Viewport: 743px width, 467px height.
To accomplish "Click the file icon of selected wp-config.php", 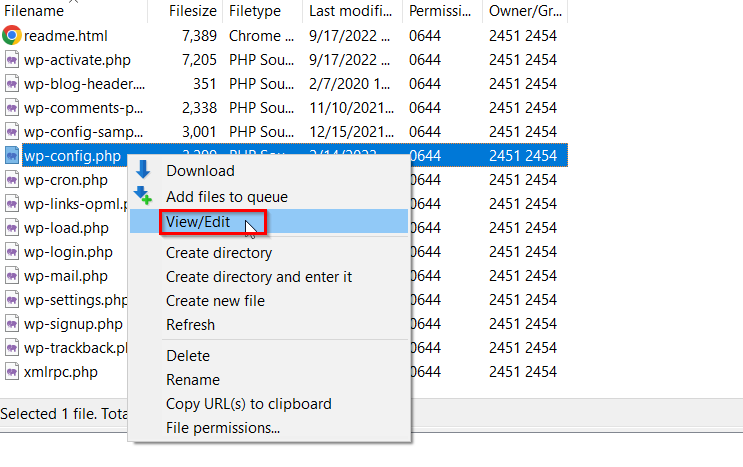I will pyautogui.click(x=12, y=155).
